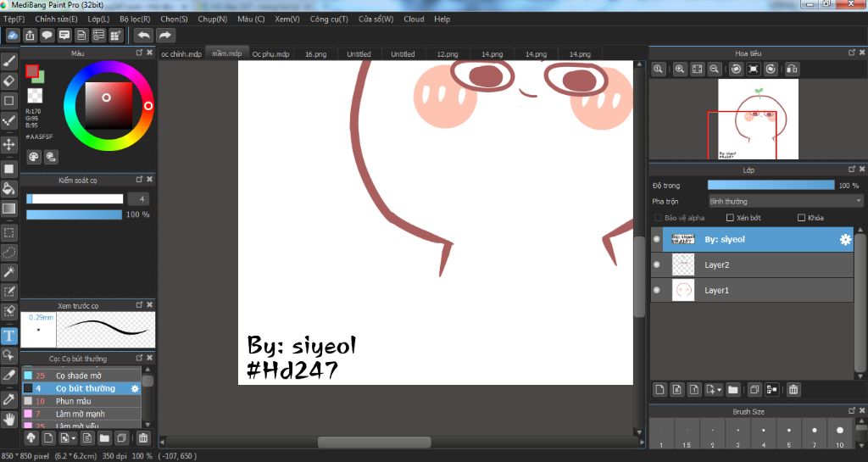868x462 pixels.
Task: Click the navigator preview thumbnail
Action: [758, 119]
